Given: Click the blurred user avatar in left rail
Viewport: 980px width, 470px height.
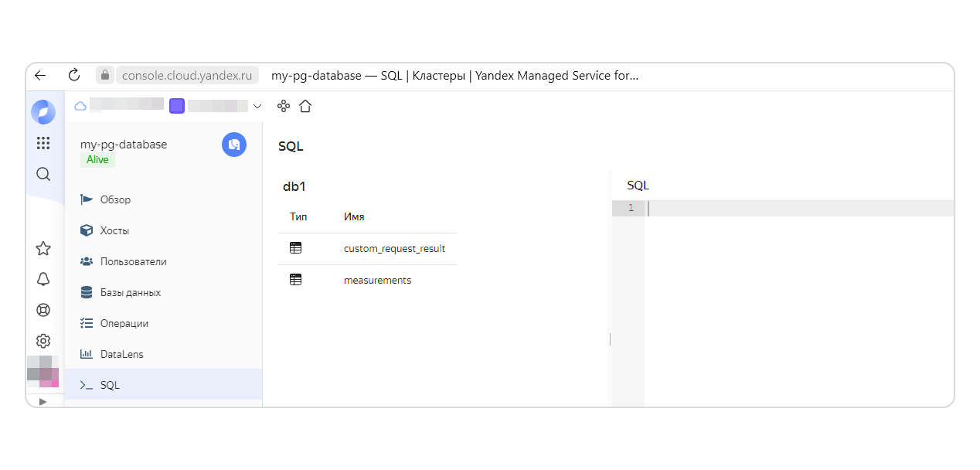Looking at the screenshot, I should pos(43,372).
